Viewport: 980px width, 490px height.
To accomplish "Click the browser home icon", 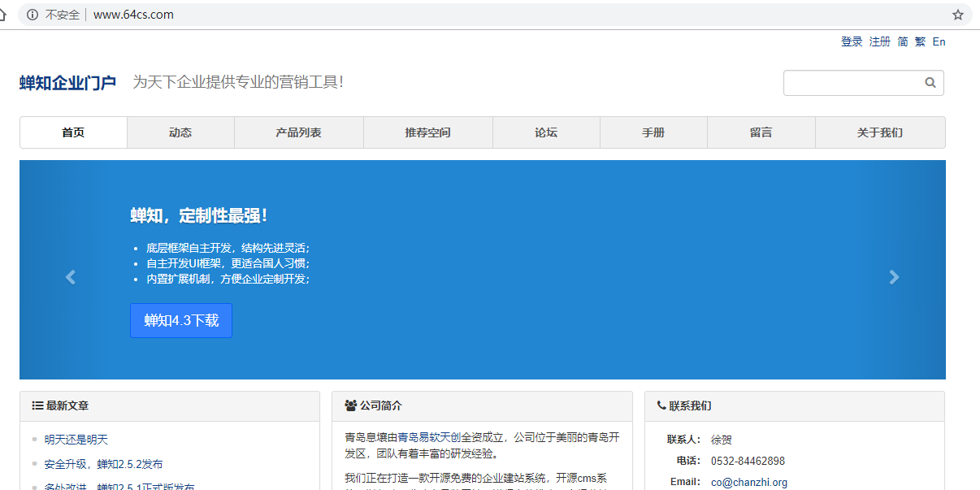I will [3, 15].
